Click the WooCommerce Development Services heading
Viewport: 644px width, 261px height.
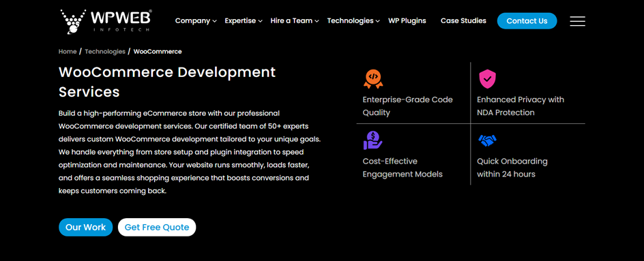(x=167, y=82)
